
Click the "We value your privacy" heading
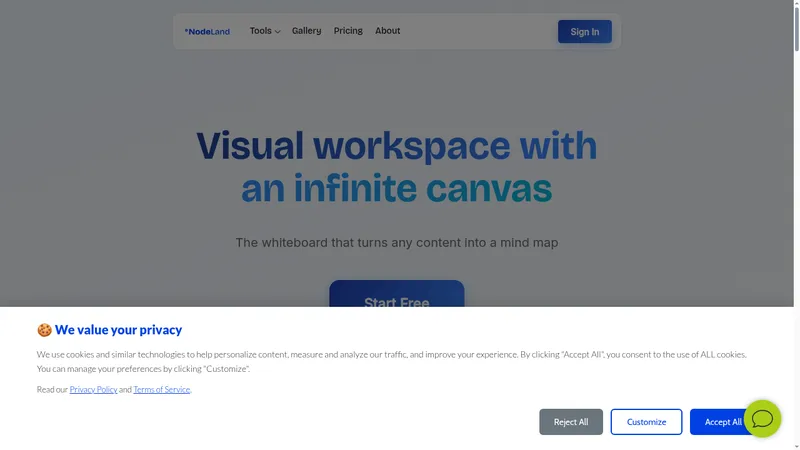tap(118, 330)
